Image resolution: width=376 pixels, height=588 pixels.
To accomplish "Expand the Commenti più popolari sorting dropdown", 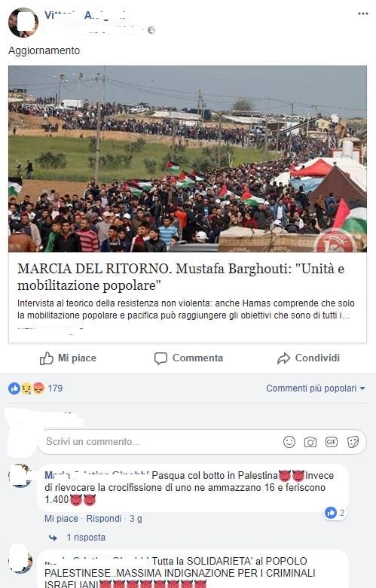I will 315,388.
